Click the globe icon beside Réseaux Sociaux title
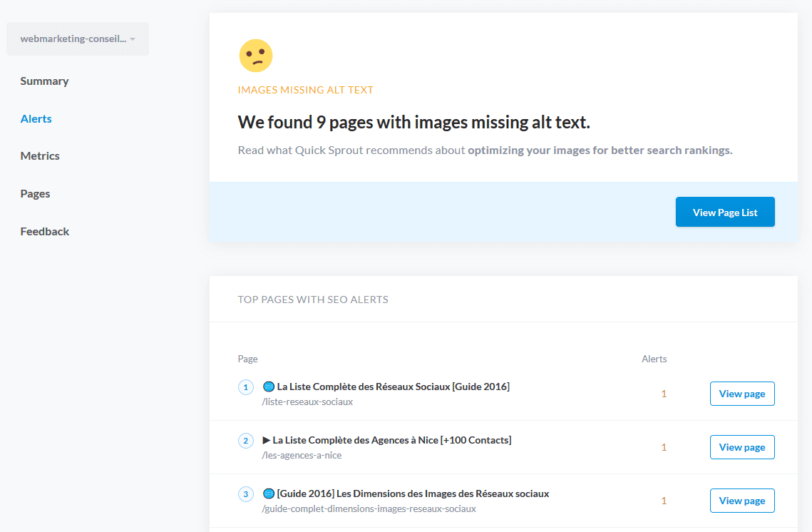Image resolution: width=812 pixels, height=532 pixels. tap(268, 387)
